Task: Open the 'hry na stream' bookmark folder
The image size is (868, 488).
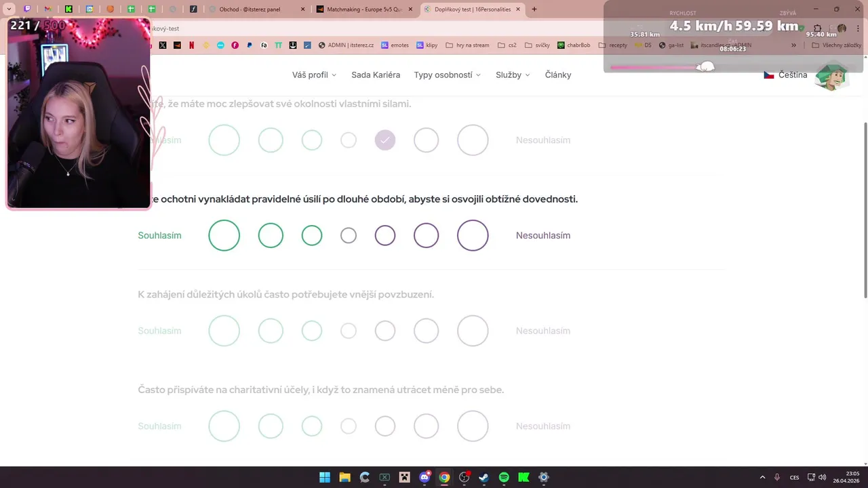Action: coord(467,45)
